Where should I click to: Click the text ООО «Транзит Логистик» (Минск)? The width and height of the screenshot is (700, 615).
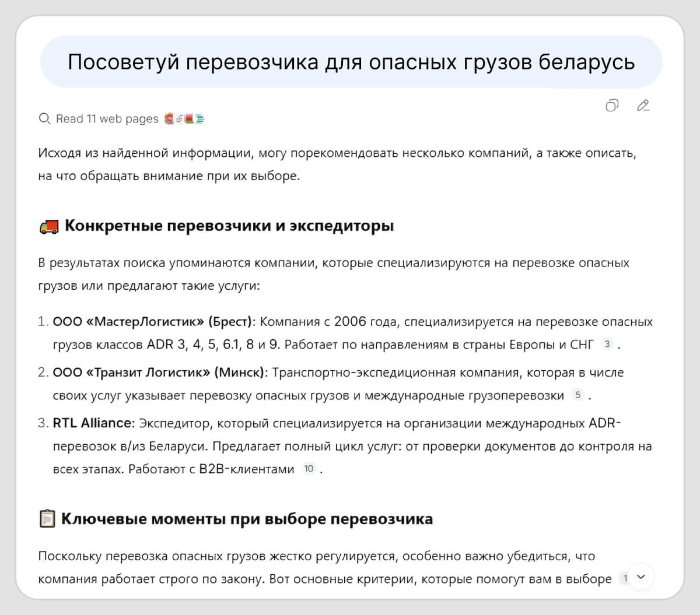(160, 372)
